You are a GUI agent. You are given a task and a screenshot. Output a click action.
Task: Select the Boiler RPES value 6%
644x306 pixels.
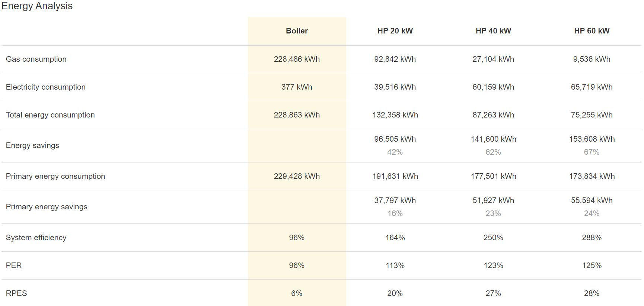(297, 293)
